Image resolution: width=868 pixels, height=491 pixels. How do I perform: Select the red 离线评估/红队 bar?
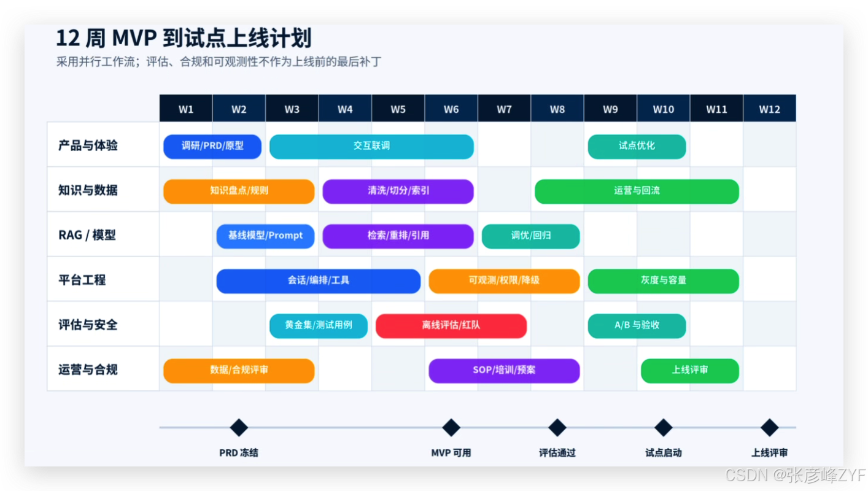(x=451, y=326)
